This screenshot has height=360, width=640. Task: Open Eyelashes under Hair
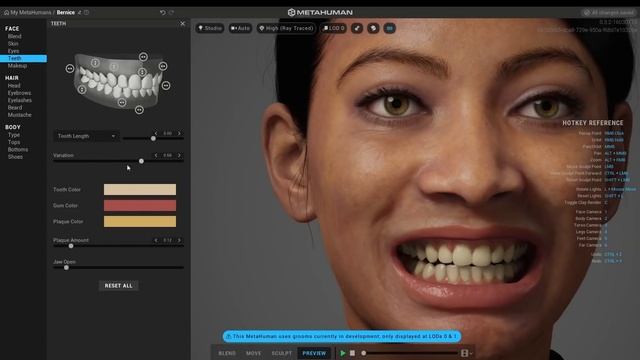point(20,100)
